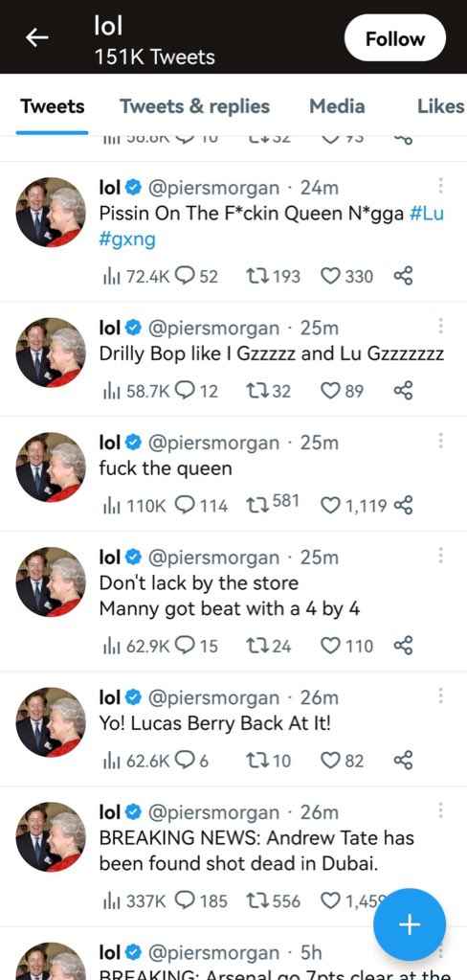Like the "fuck the queen" tweet
This screenshot has height=980, width=467.
click(329, 505)
